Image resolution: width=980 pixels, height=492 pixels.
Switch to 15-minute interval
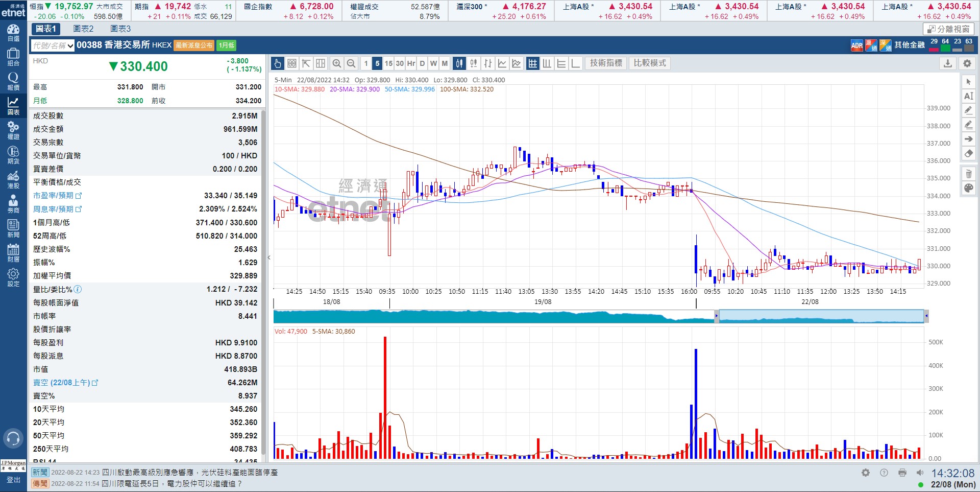388,63
